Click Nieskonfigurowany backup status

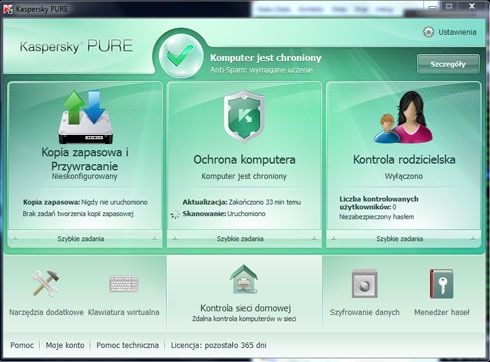click(x=84, y=176)
